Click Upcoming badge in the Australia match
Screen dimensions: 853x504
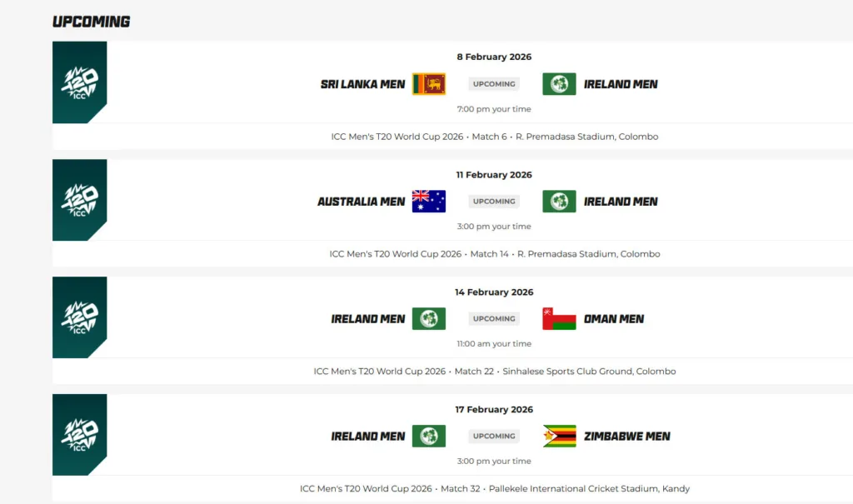pyautogui.click(x=494, y=202)
